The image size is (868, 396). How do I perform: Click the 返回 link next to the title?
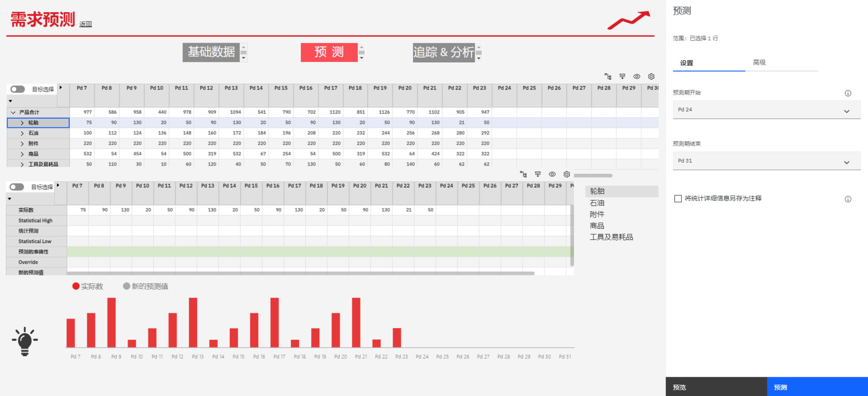coord(86,24)
